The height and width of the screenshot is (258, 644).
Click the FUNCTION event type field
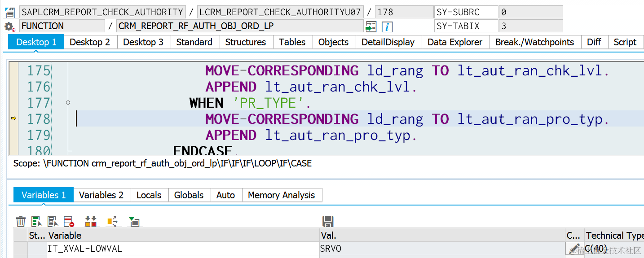62,26
